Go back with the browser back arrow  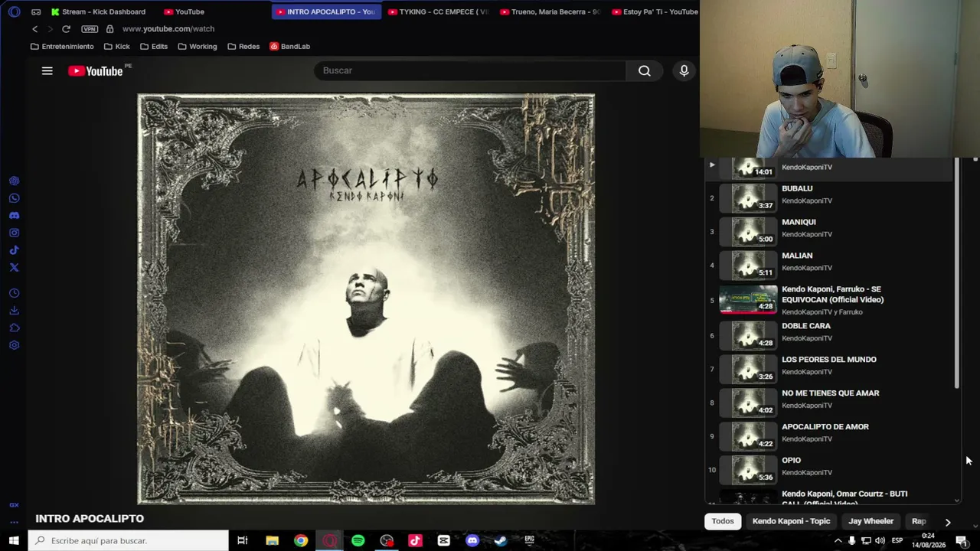point(34,29)
